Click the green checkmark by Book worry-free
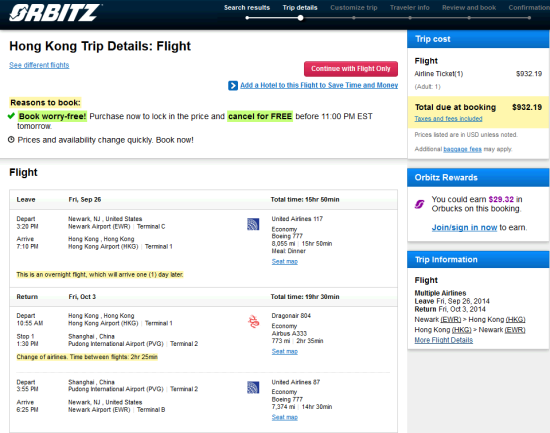The height and width of the screenshot is (433, 550). point(11,116)
